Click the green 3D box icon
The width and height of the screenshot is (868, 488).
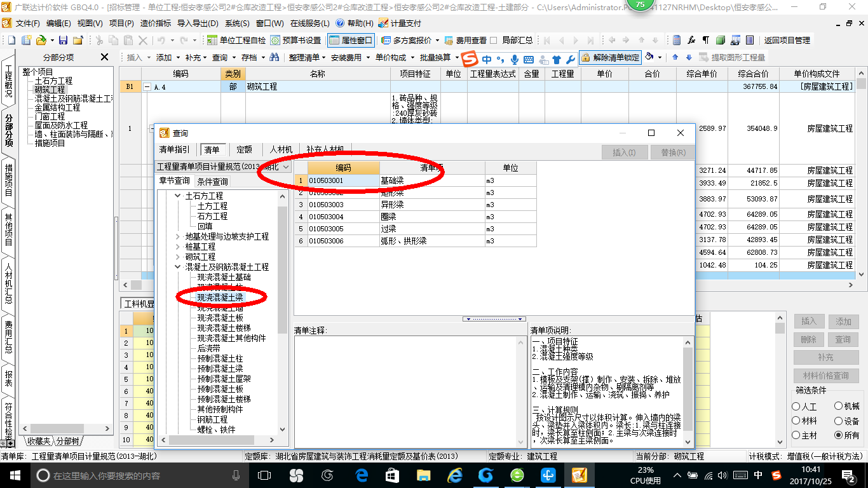click(721, 40)
